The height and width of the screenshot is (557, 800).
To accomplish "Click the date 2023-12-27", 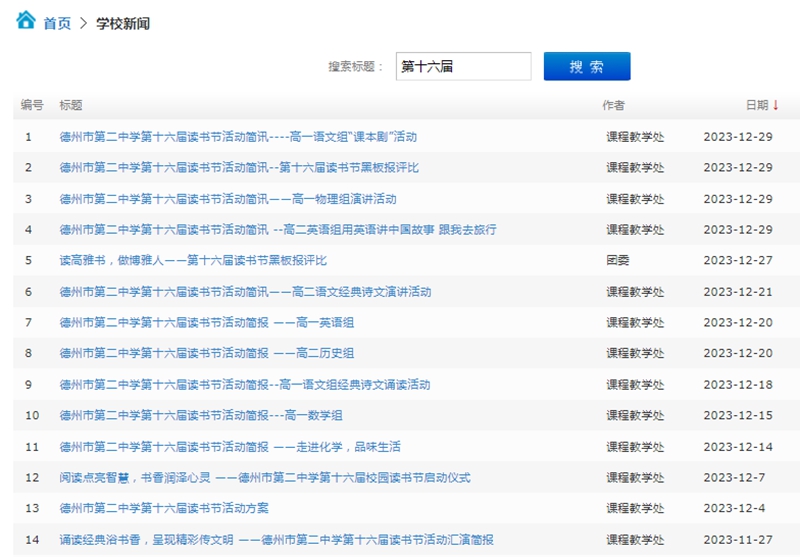I will pos(738,260).
